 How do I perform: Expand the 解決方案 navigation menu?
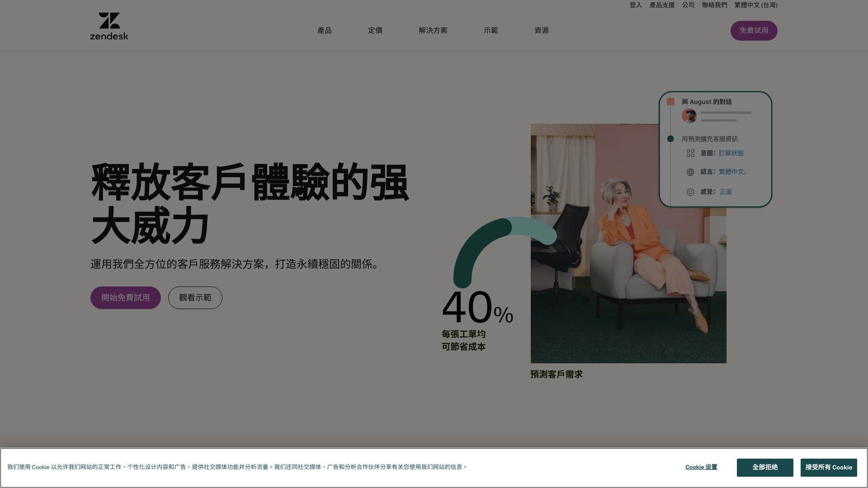[x=433, y=30]
